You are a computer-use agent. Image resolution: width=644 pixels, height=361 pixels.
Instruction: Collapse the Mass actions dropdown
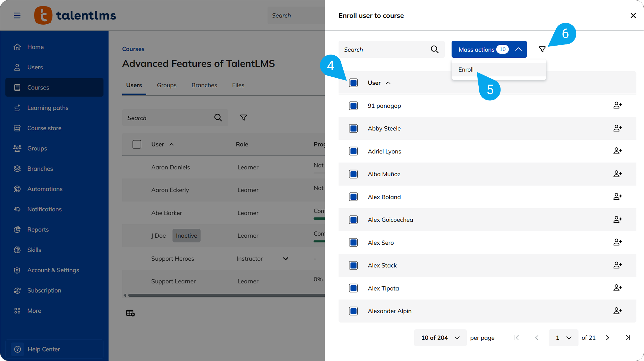(489, 49)
